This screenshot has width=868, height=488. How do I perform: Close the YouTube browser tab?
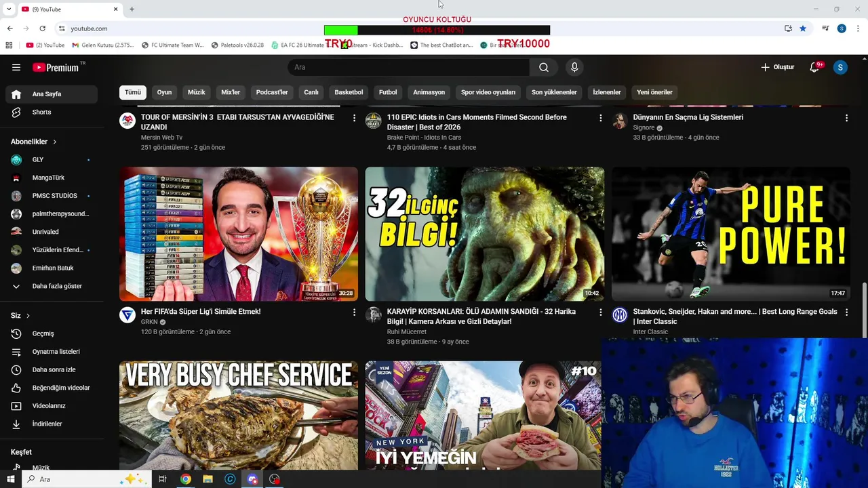pyautogui.click(x=115, y=9)
